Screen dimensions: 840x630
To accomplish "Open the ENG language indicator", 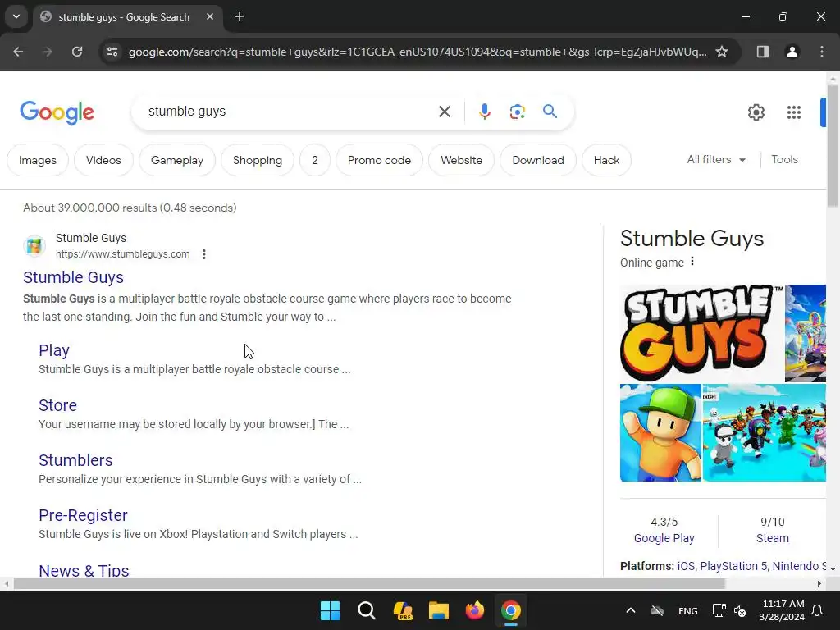I will click(688, 610).
